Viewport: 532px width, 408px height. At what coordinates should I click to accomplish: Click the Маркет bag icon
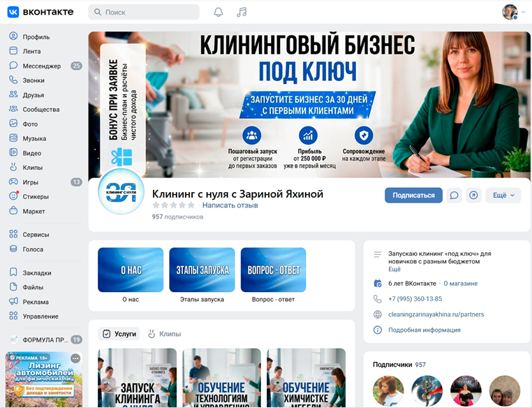(13, 211)
